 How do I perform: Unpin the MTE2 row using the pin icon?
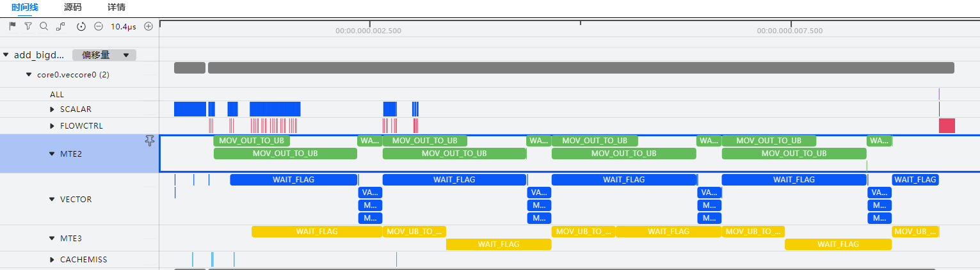[150, 140]
